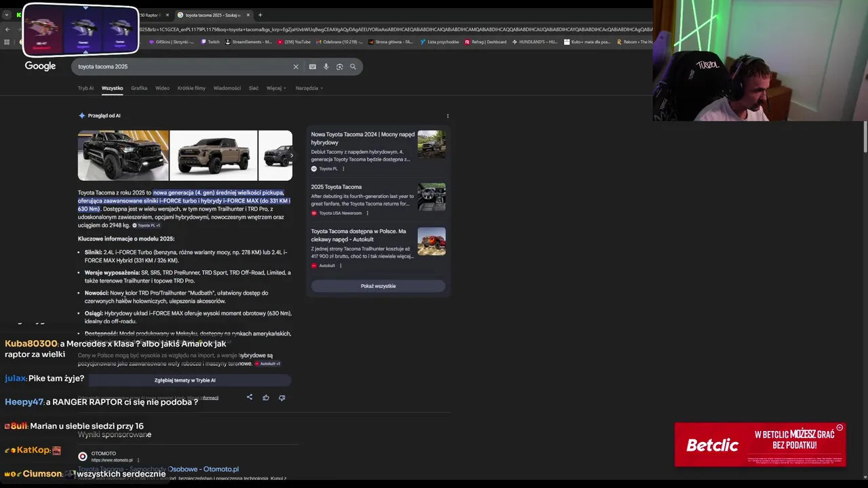Image resolution: width=868 pixels, height=488 pixels.
Task: Click Kuba80300 chat username
Action: tap(31, 344)
